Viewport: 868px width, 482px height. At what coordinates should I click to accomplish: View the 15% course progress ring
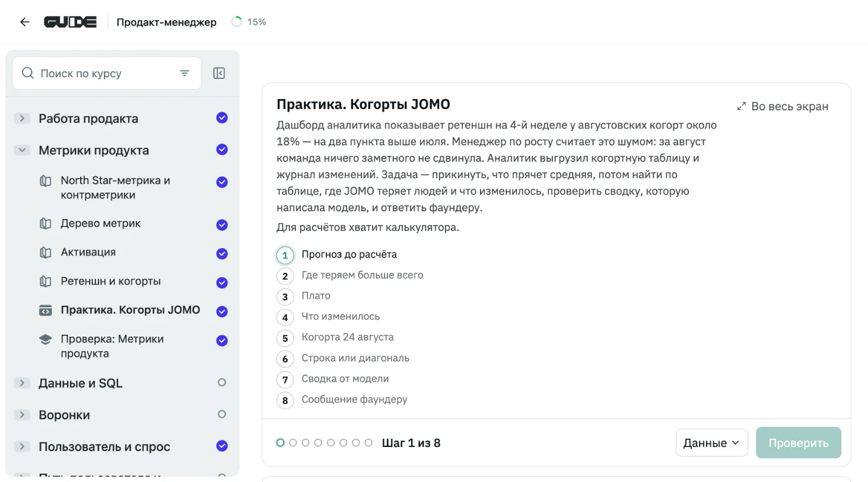coord(237,22)
